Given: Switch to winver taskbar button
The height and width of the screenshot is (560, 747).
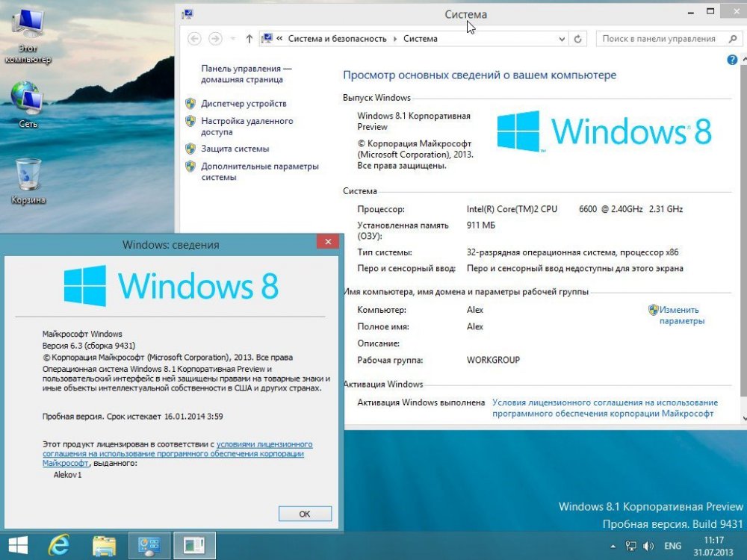Looking at the screenshot, I should pyautogui.click(x=194, y=546).
